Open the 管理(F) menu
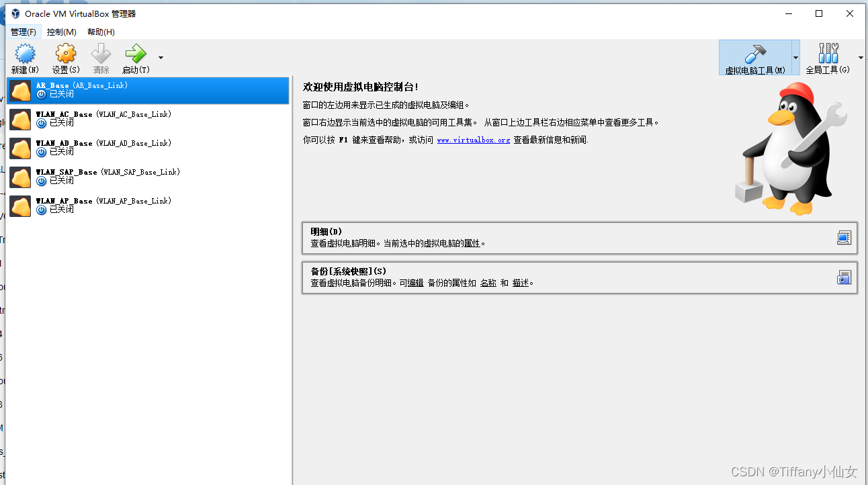Viewport: 868px width, 485px height. [x=24, y=32]
